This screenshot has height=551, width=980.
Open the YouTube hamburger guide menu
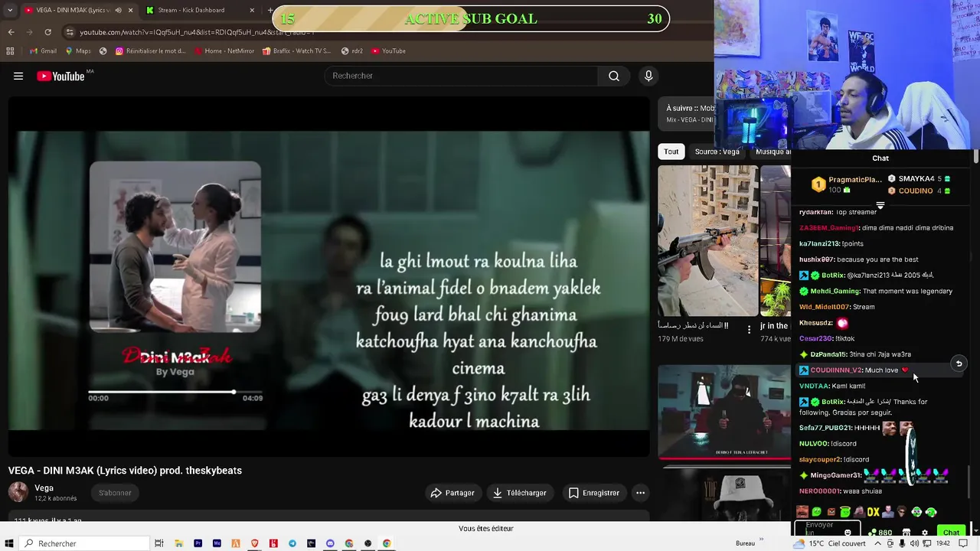pos(18,76)
